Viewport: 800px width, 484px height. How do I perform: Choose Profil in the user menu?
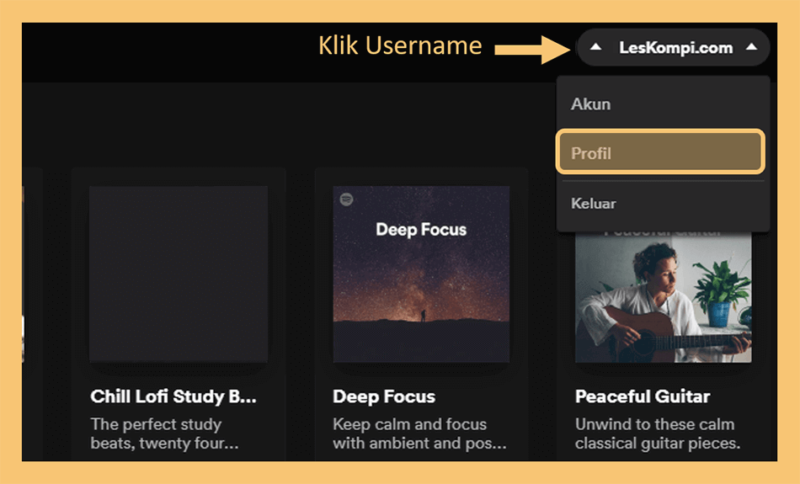(x=661, y=152)
